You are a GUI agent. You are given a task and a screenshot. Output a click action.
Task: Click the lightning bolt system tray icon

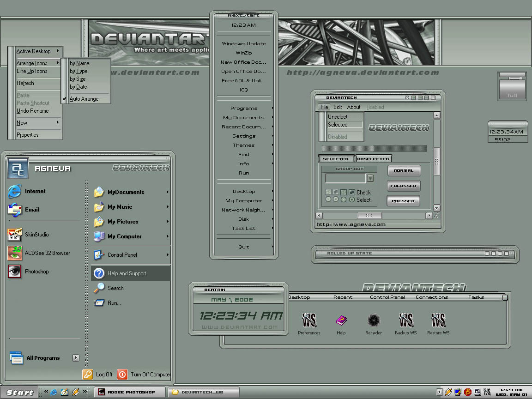coord(448,392)
